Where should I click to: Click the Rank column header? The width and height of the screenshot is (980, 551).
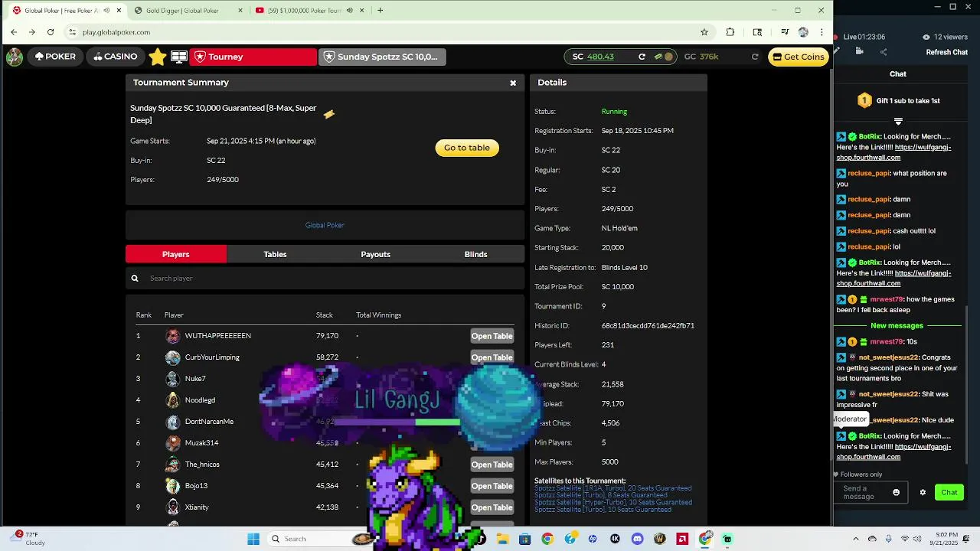pyautogui.click(x=144, y=315)
